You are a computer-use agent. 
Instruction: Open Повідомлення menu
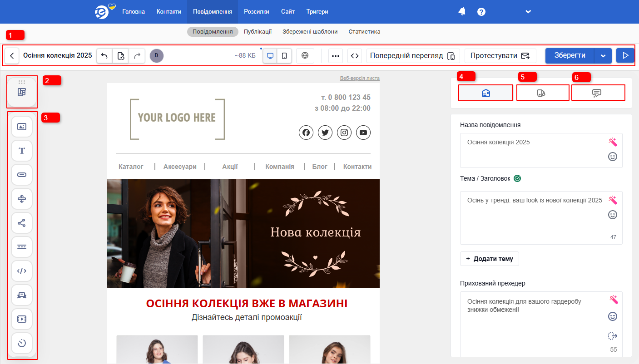(213, 12)
